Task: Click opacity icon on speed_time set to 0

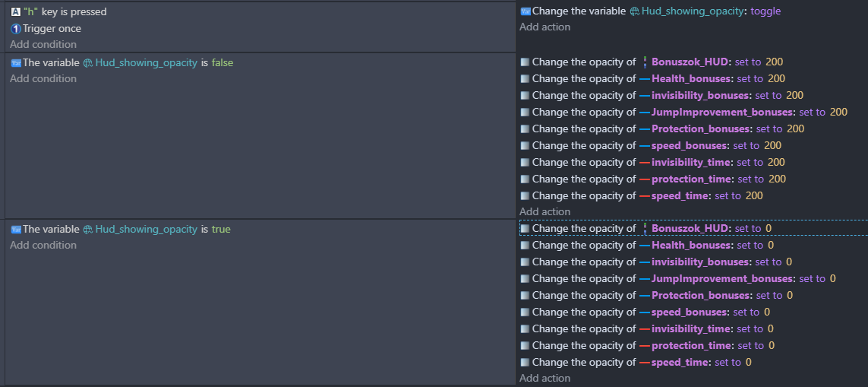Action: [526, 362]
